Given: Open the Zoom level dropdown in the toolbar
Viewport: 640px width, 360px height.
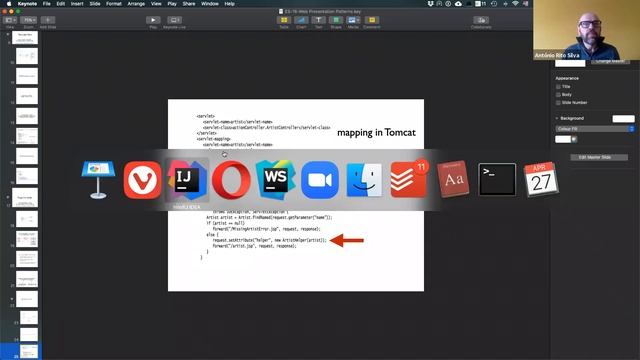Looking at the screenshot, I should (28, 20).
